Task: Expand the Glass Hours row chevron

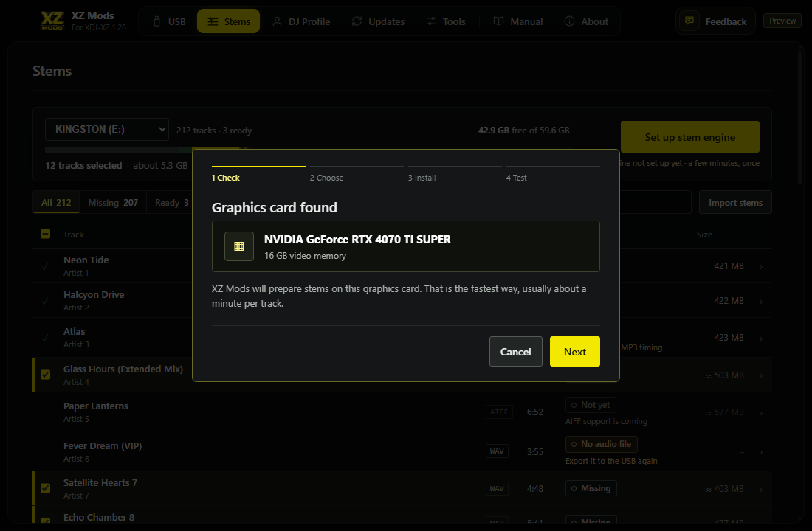Action: click(x=761, y=375)
